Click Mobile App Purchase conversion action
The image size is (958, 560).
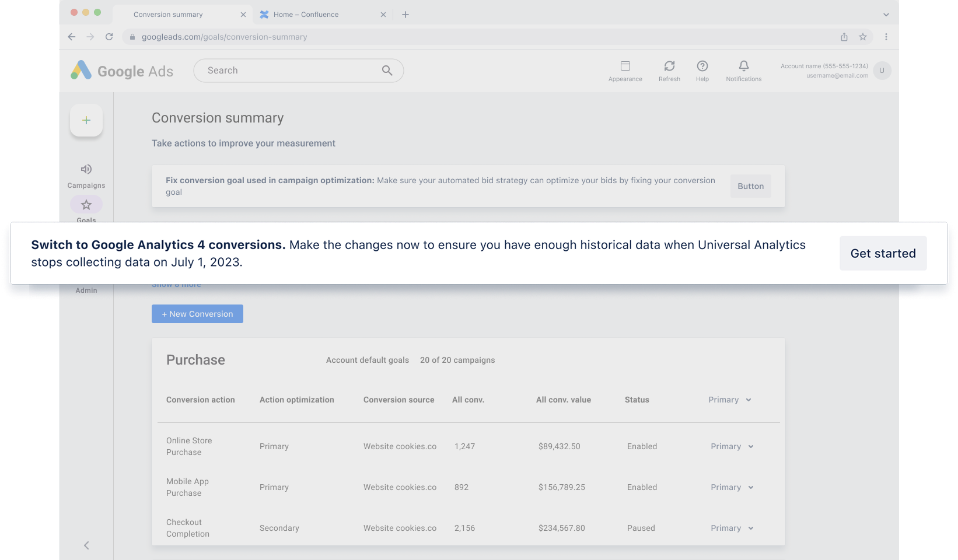coord(187,487)
